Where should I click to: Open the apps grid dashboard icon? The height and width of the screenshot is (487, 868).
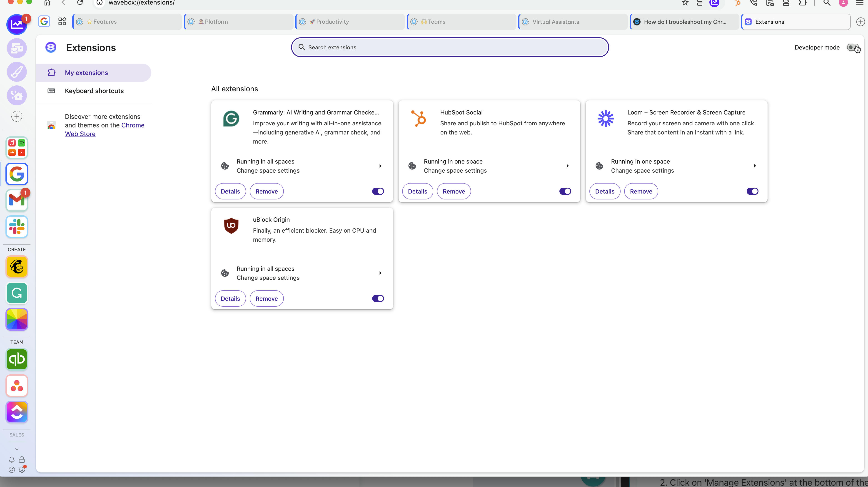click(62, 22)
